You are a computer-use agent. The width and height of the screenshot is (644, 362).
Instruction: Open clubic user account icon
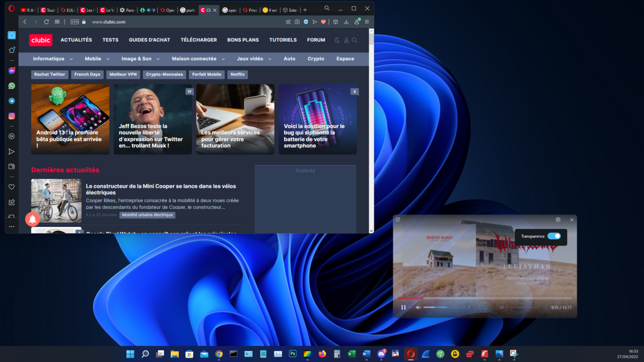point(346,40)
